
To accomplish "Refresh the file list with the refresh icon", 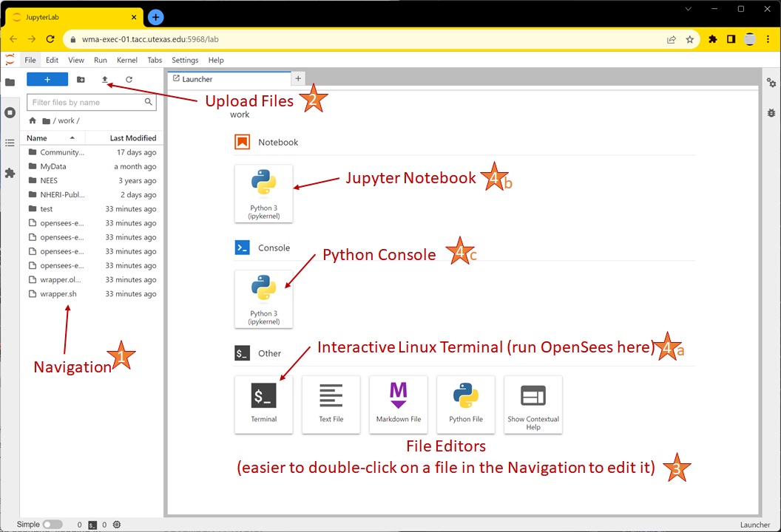I will coord(129,79).
